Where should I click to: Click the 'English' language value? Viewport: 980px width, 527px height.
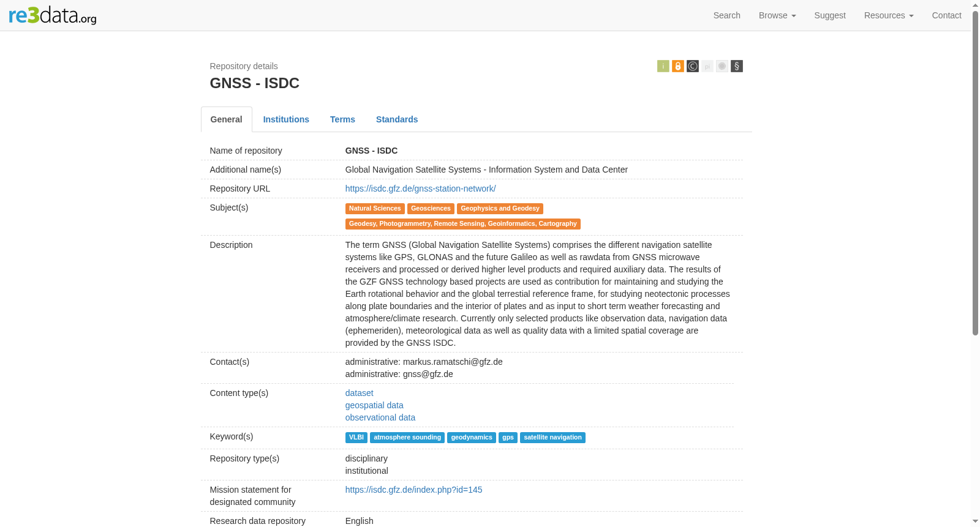pyautogui.click(x=360, y=521)
